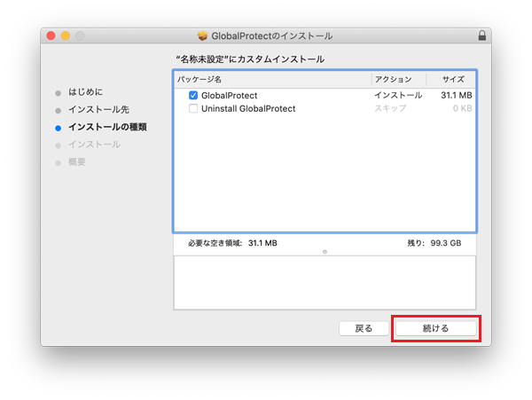Click the lock icon in title bar

click(x=481, y=35)
